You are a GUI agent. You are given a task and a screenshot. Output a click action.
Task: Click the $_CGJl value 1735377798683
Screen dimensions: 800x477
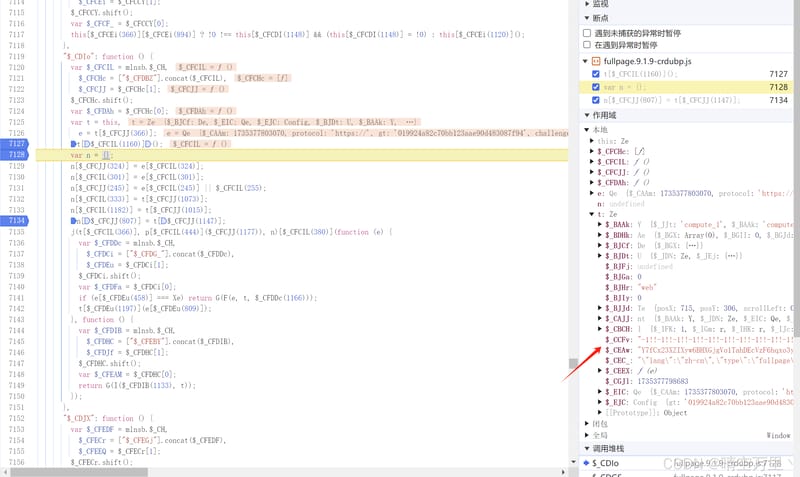(x=663, y=382)
